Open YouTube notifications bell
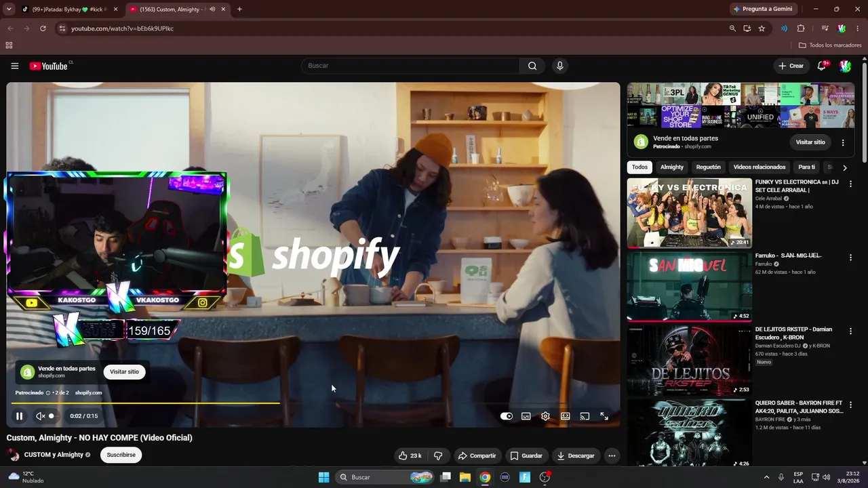Viewport: 868px width, 488px height. (x=822, y=66)
